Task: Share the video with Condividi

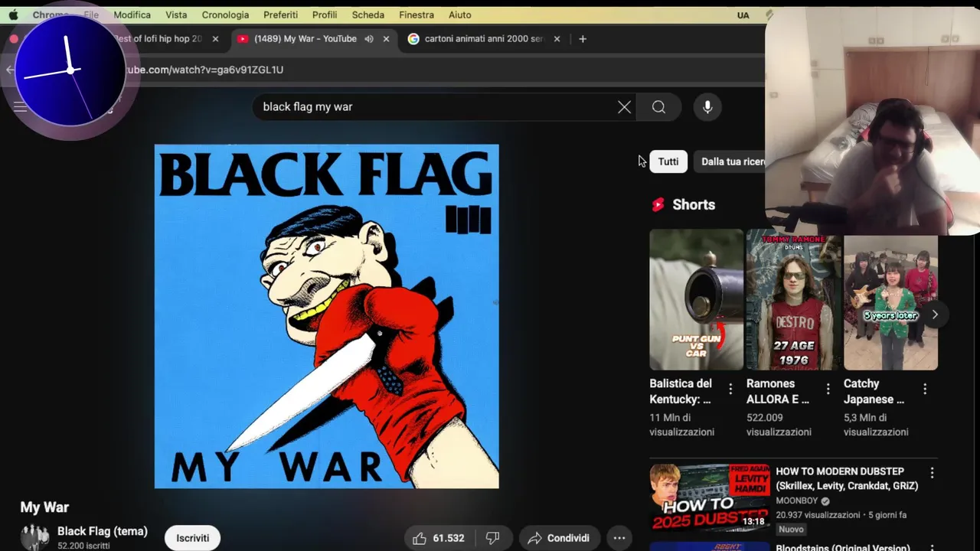Action: [x=559, y=538]
